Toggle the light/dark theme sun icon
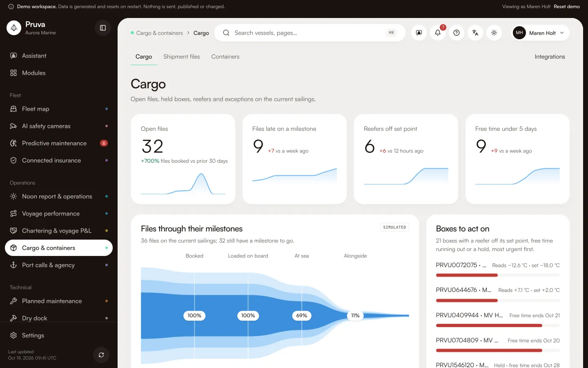Screen dimensions: 588x368 click(494, 33)
